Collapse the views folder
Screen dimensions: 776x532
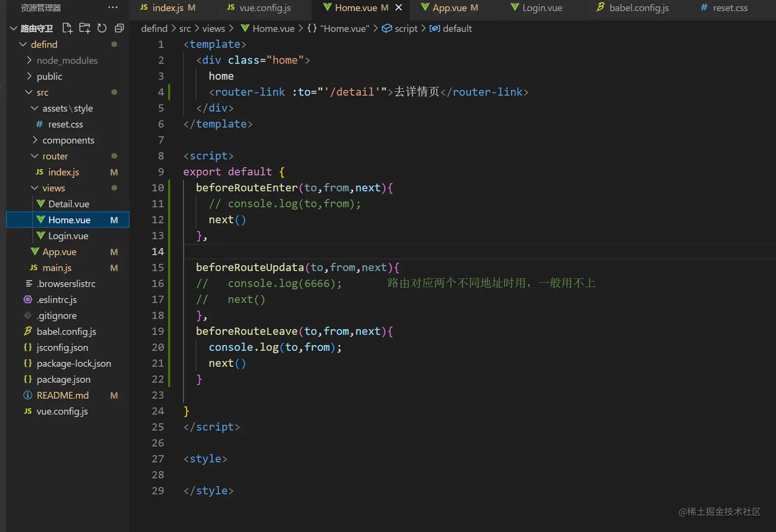(35, 188)
